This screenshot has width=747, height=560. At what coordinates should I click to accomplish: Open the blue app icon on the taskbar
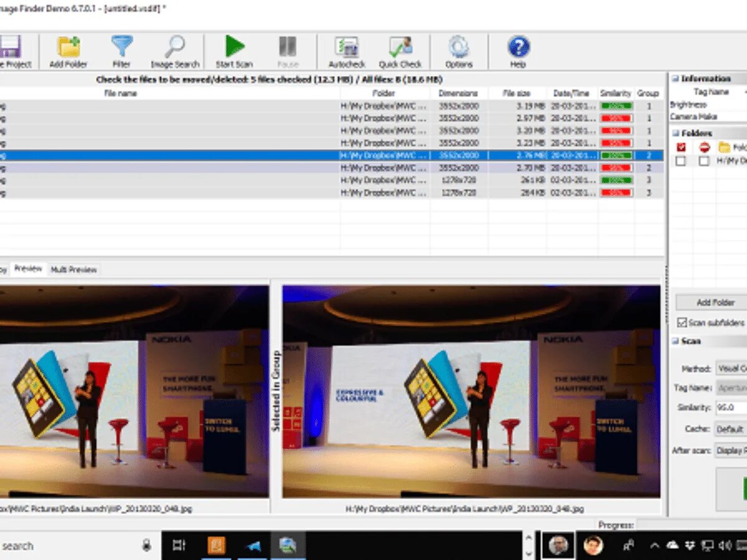tap(254, 546)
